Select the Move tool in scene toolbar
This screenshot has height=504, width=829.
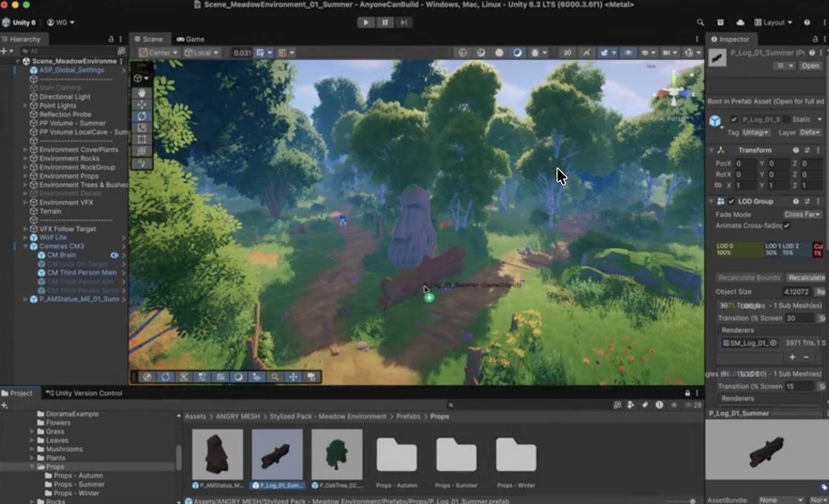[142, 104]
